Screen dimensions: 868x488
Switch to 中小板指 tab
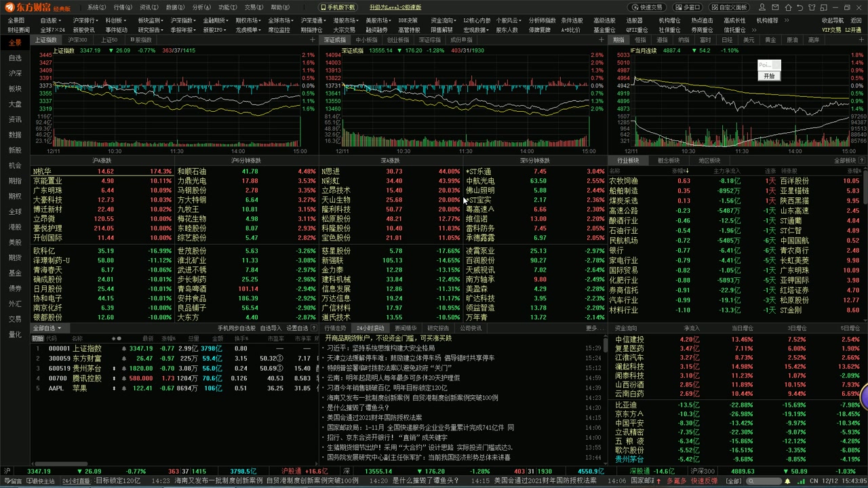[x=366, y=40]
